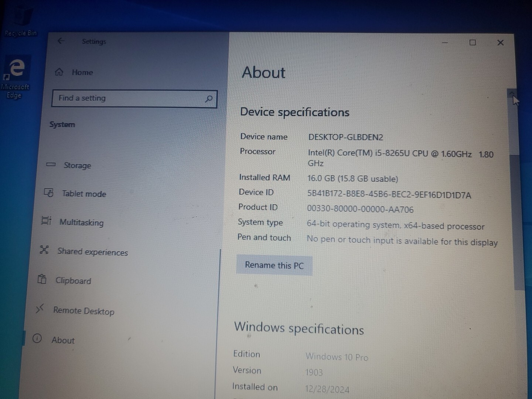Go to Multitasking settings
The image size is (532, 399).
(81, 222)
